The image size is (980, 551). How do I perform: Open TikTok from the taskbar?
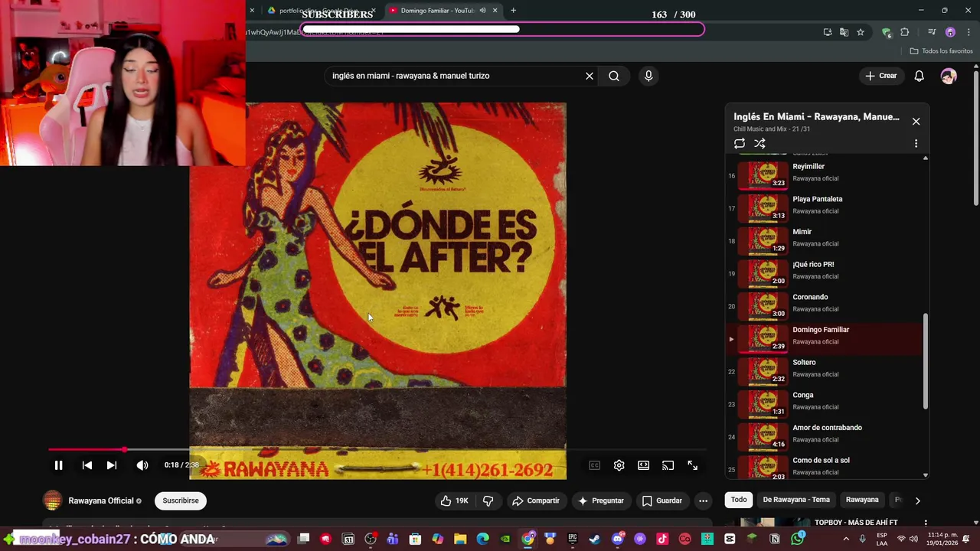662,539
